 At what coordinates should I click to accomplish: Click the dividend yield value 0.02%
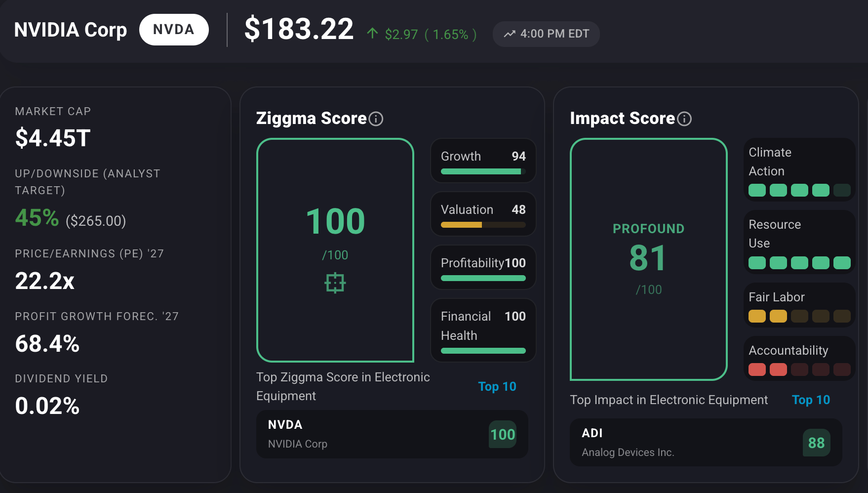[x=47, y=406]
